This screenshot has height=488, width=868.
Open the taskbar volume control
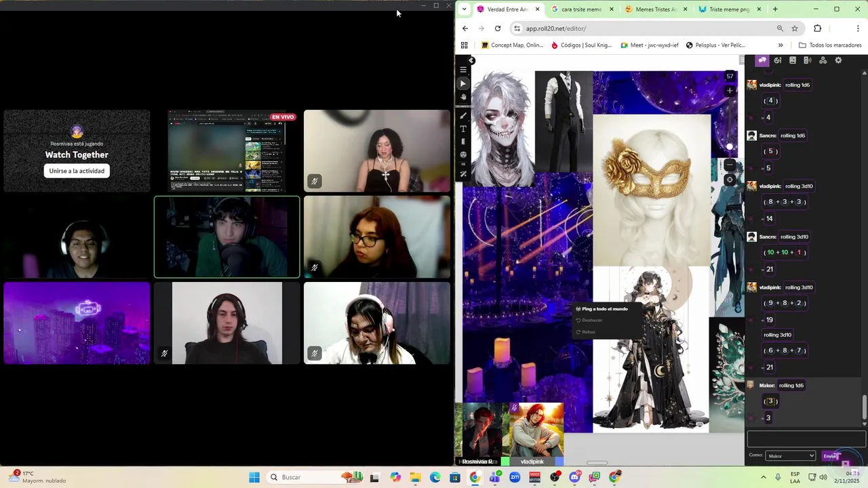[823, 477]
